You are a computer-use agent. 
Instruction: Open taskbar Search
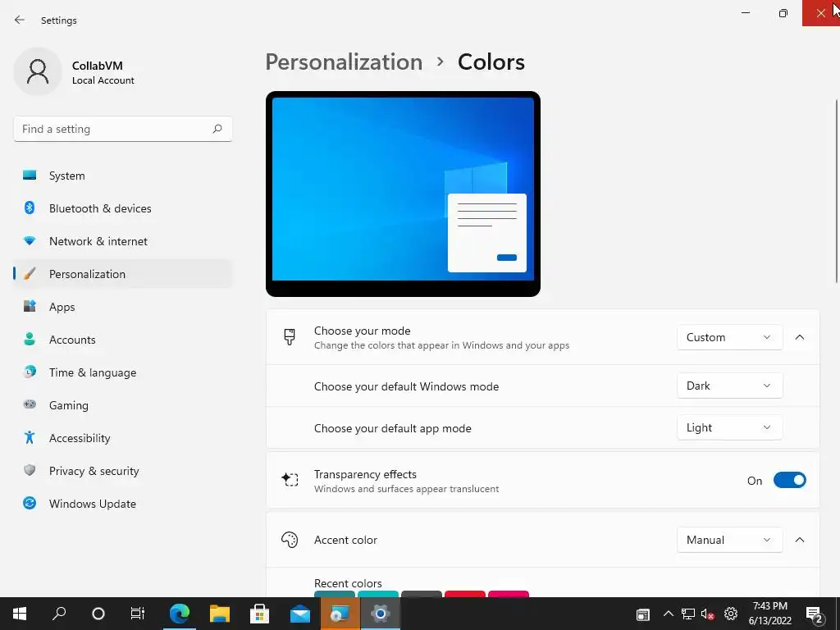coord(59,614)
